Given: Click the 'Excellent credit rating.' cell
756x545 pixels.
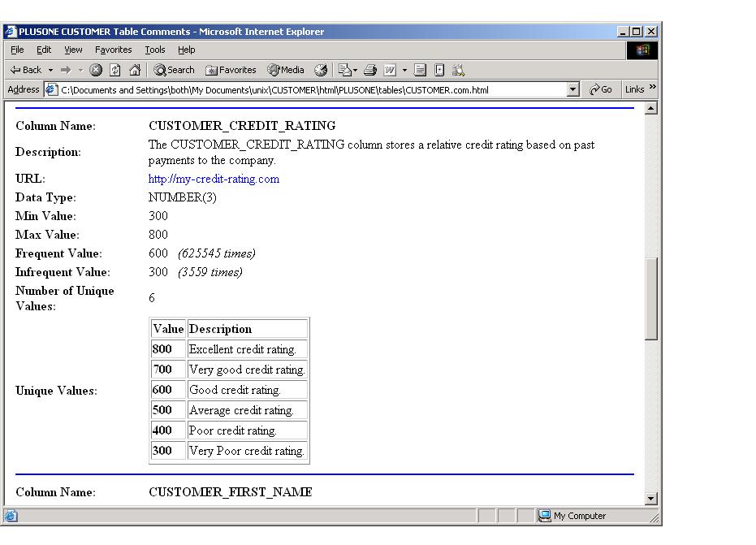Looking at the screenshot, I should point(248,349).
